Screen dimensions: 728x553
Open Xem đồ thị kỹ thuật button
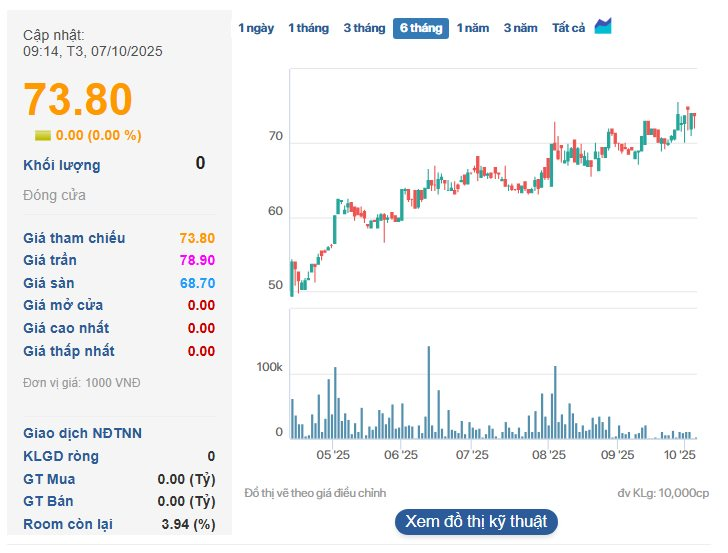pyautogui.click(x=475, y=522)
